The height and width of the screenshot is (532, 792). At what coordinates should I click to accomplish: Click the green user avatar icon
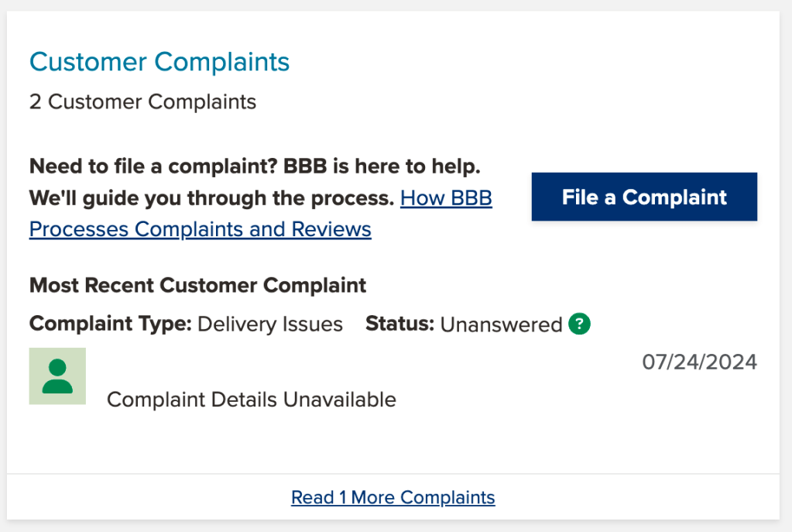[x=57, y=376]
